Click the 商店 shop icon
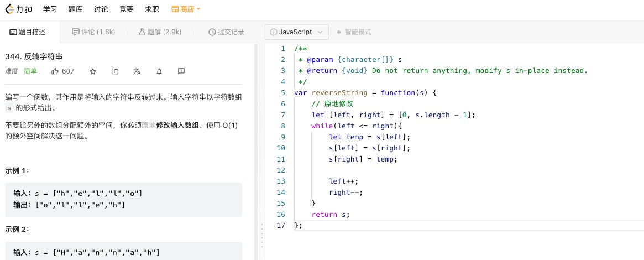Screen dimensions: 644x260 [x=175, y=9]
